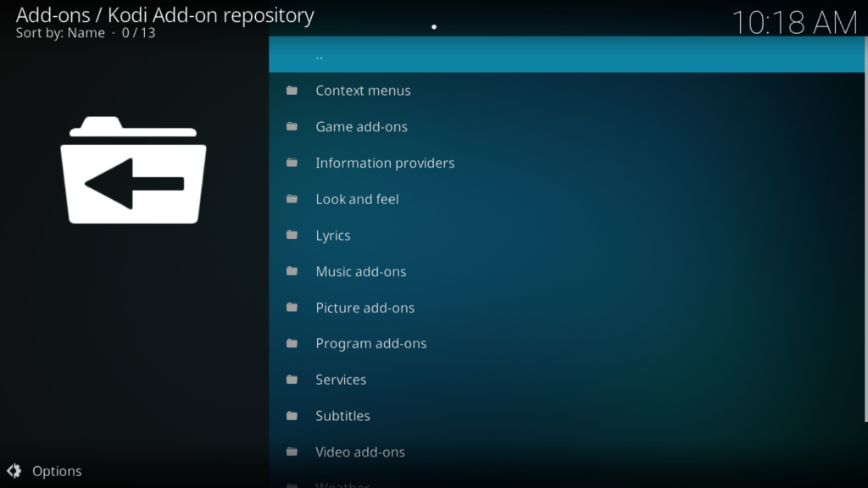Open the Picture add-ons category
Viewport: 868px width, 488px height.
coord(364,308)
